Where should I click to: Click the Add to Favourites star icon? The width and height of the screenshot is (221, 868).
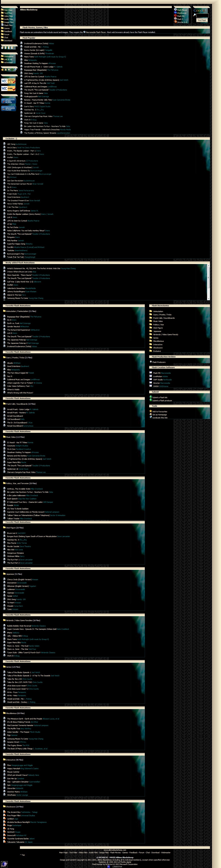coord(151,411)
